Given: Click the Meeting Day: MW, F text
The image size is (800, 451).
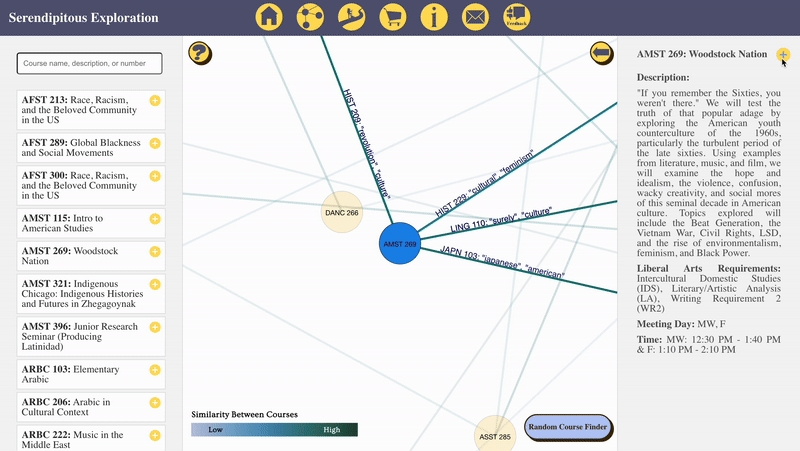Looking at the screenshot, I should (681, 324).
